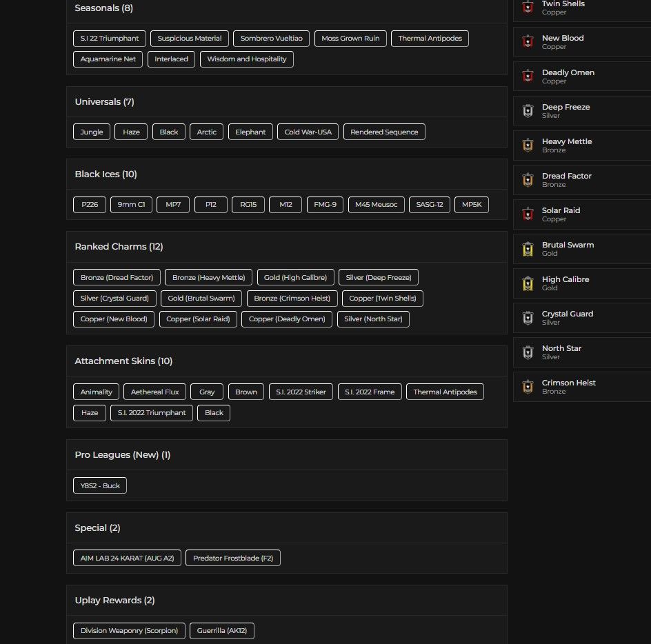Image resolution: width=651 pixels, height=644 pixels.
Task: Choose the Cold War-USA tag
Action: click(x=308, y=132)
